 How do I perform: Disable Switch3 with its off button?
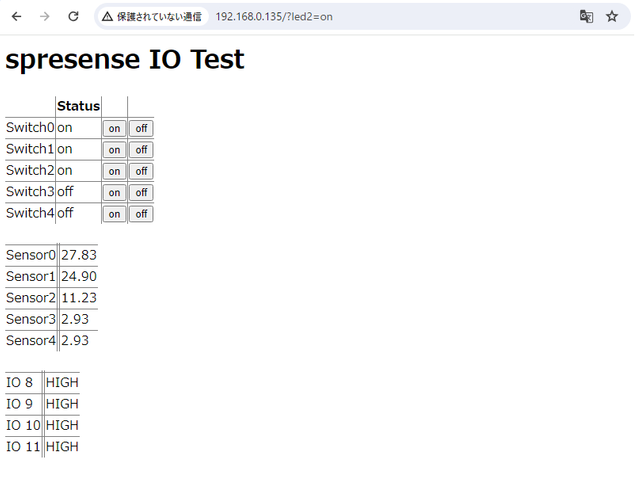141,192
